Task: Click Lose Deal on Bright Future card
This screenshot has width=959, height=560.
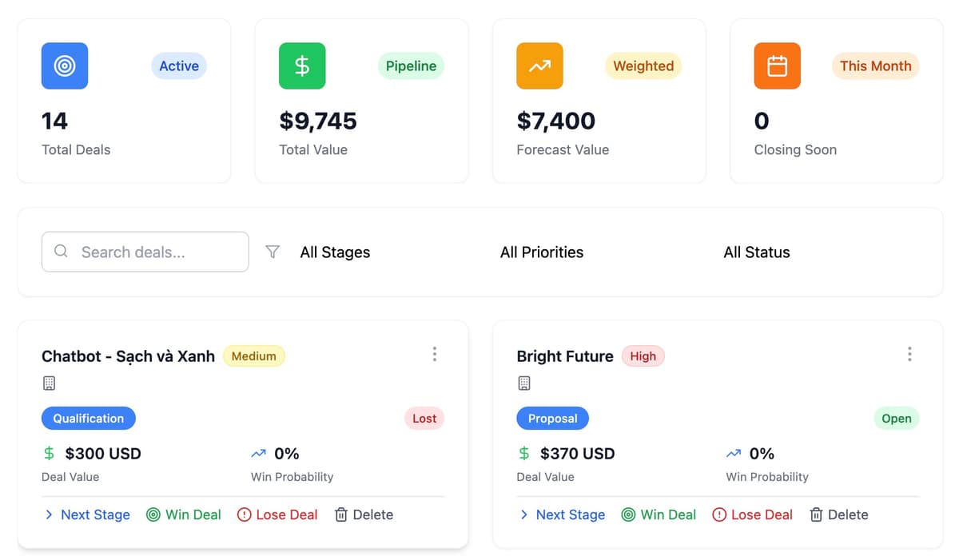Action: click(x=752, y=514)
